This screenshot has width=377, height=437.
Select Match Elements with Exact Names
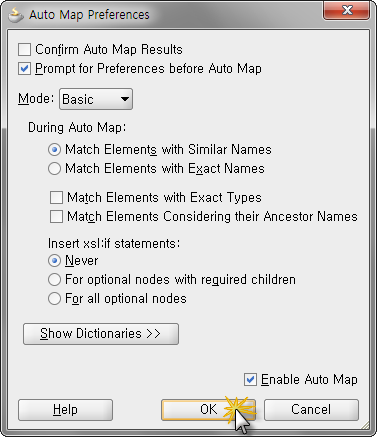point(54,168)
